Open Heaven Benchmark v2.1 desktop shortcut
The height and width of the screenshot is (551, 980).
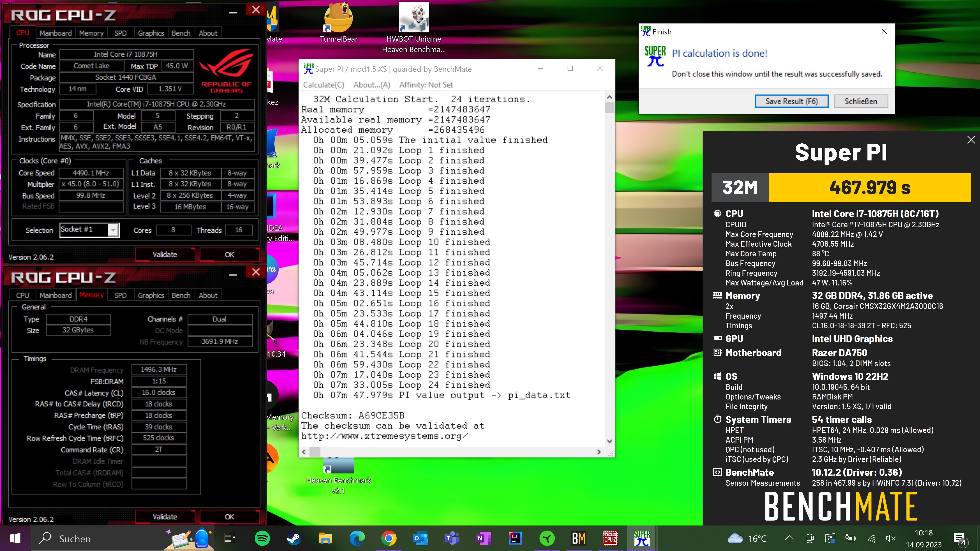click(338, 476)
